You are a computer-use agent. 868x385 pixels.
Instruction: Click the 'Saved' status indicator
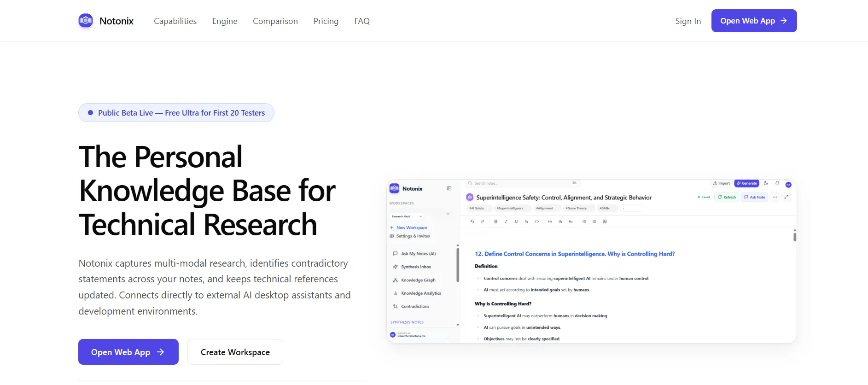[704, 197]
